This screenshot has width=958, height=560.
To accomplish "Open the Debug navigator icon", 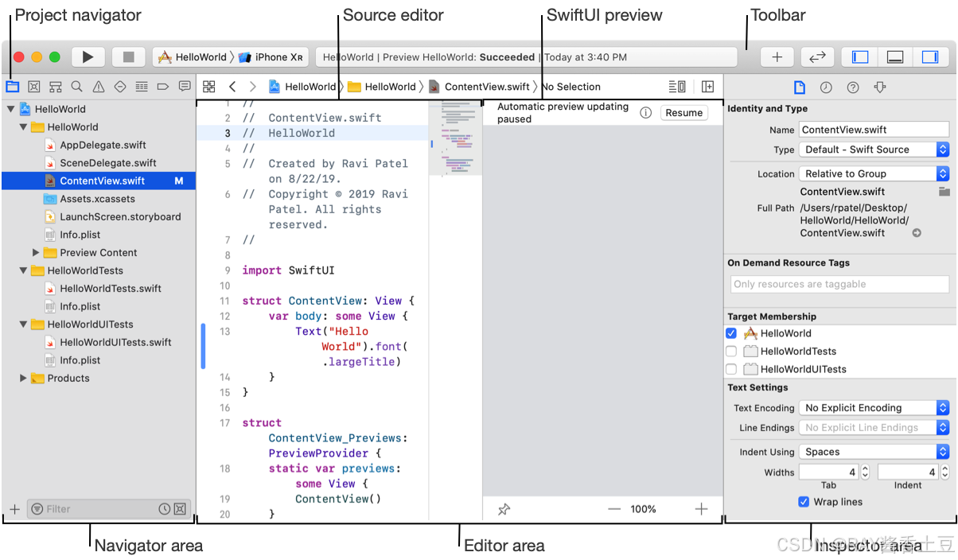I will pyautogui.click(x=142, y=87).
